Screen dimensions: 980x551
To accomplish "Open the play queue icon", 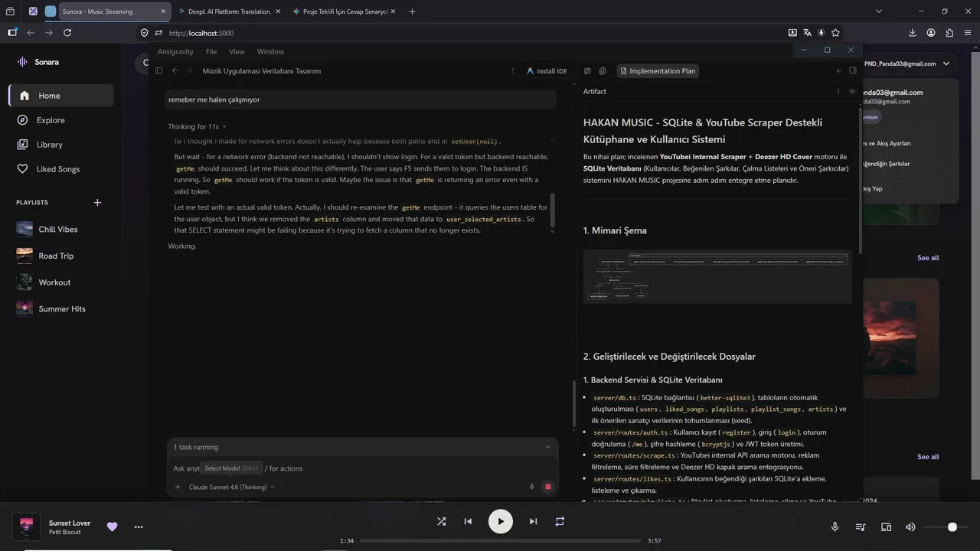I will click(x=861, y=527).
